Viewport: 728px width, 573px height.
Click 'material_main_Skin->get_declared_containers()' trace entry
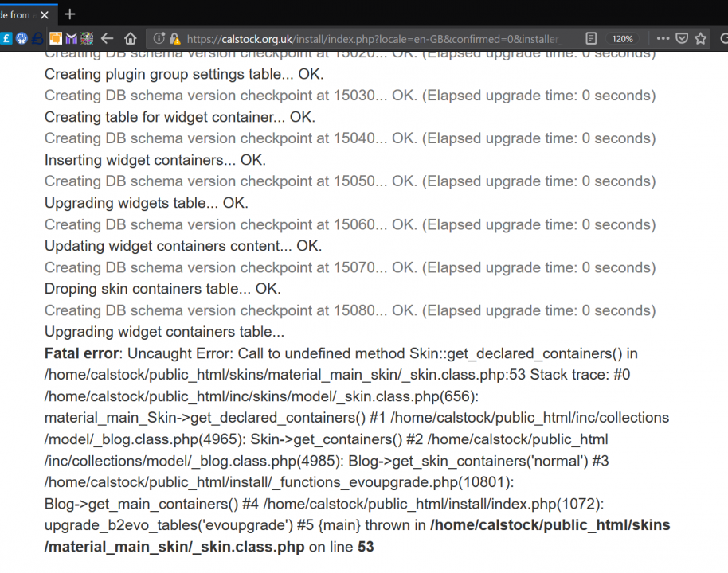tap(205, 418)
